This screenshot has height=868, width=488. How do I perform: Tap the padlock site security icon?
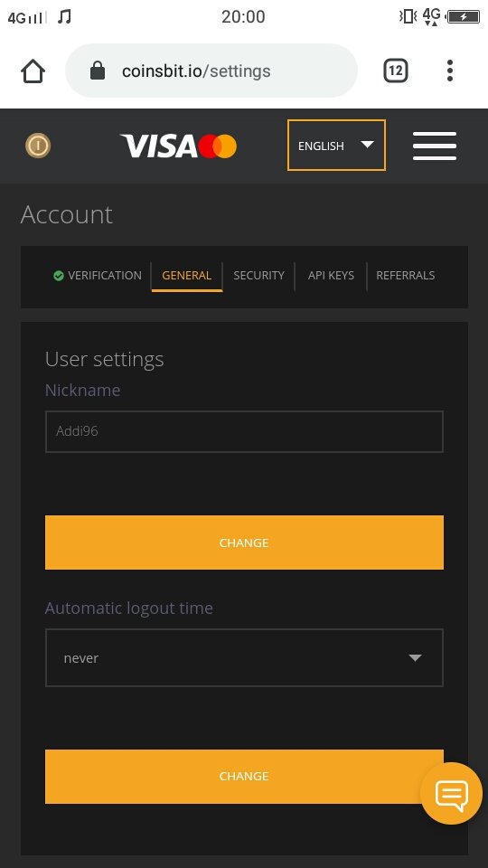click(x=98, y=71)
